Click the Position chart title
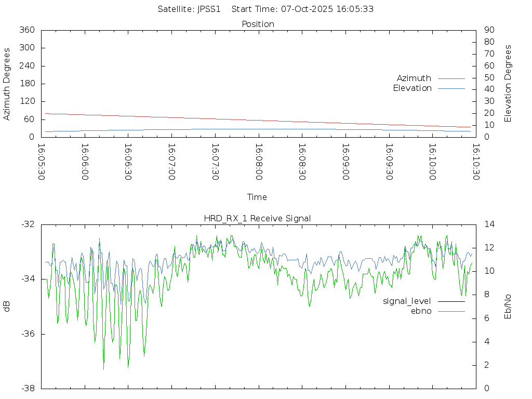The image size is (532, 399). coord(258,24)
